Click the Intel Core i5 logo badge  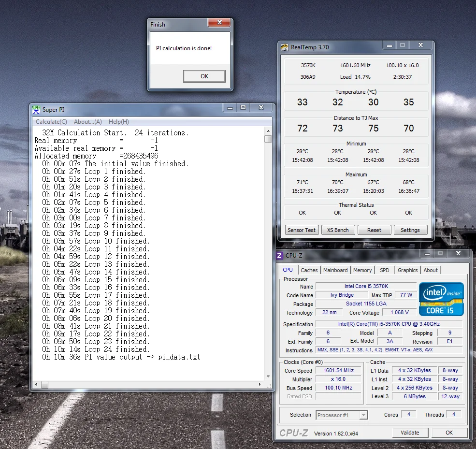(441, 299)
